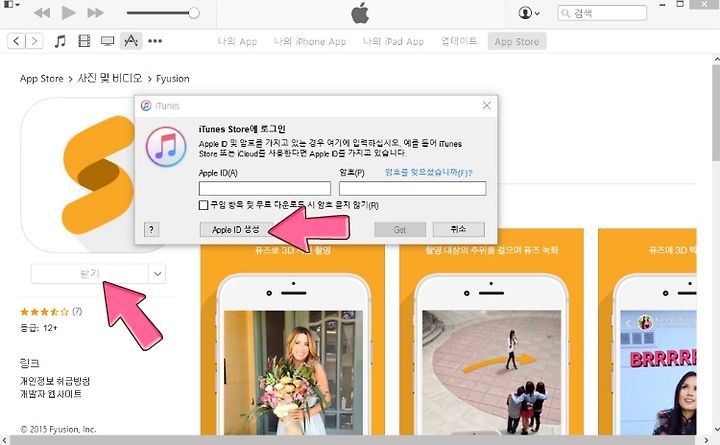Open the account user icon menu

coord(529,13)
